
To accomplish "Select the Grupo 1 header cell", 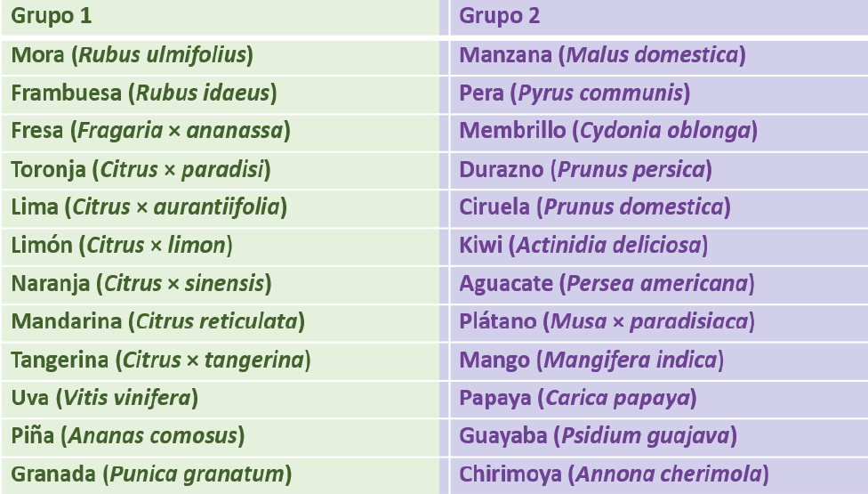I will [221, 17].
